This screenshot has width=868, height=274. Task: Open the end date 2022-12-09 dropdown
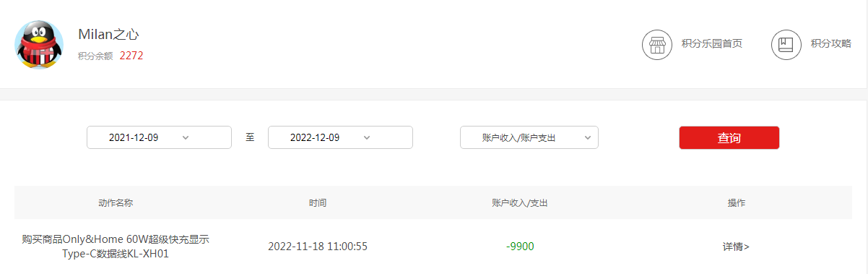pyautogui.click(x=340, y=137)
